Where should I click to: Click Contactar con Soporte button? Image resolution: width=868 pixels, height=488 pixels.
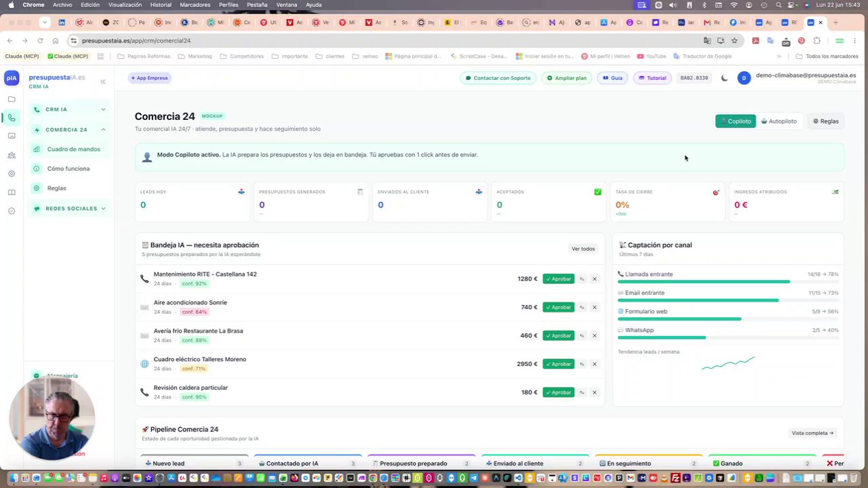point(498,78)
